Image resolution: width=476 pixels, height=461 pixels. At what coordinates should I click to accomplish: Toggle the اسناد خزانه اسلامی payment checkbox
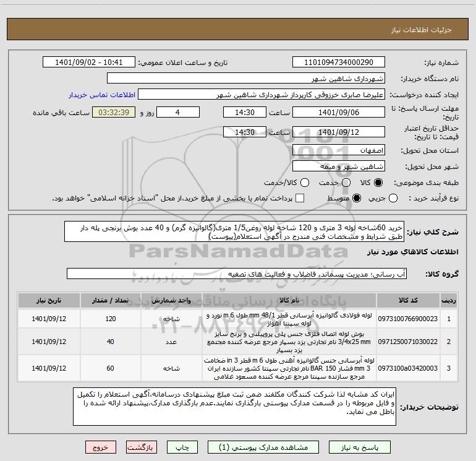click(x=300, y=198)
